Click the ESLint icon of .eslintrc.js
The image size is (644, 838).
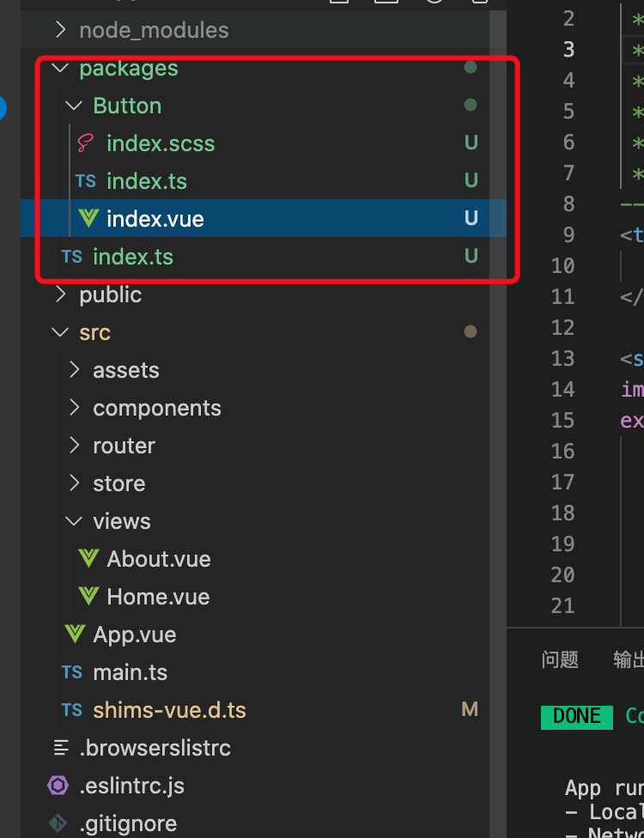pyautogui.click(x=58, y=786)
